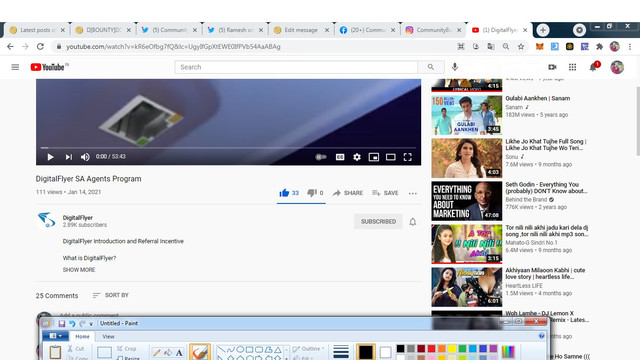Click the video progress bar
This screenshot has height=360, width=640.
tap(228, 147)
